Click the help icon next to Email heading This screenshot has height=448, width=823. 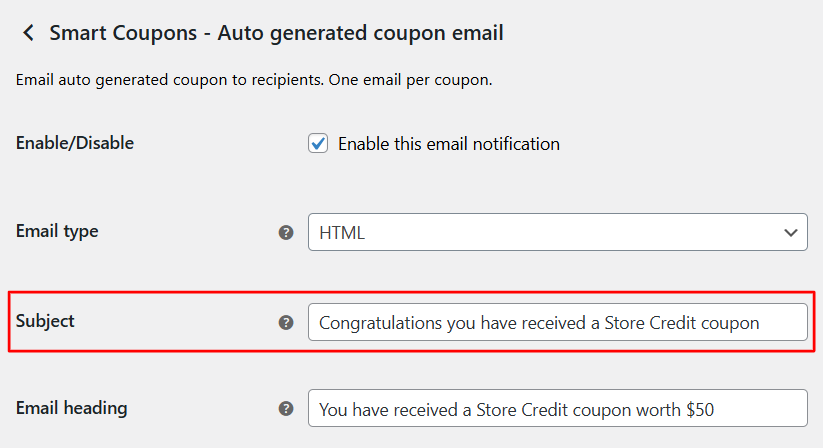tap(286, 408)
